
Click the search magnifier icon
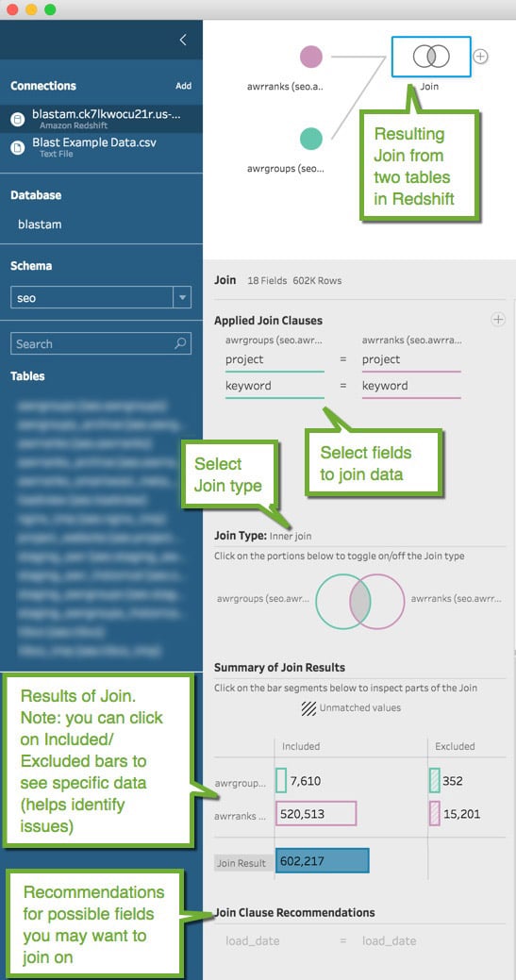click(180, 343)
